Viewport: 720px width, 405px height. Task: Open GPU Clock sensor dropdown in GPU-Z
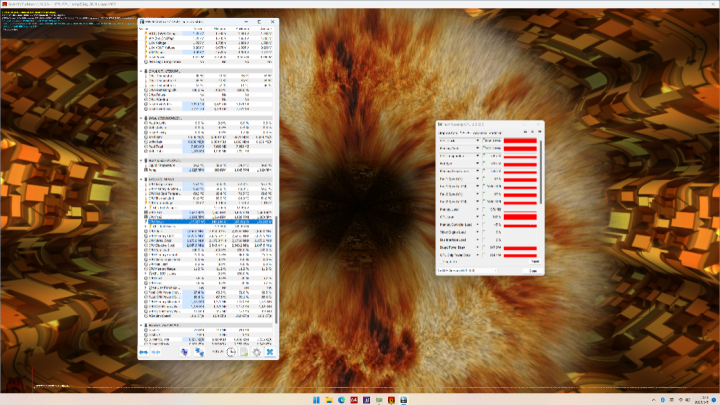click(x=478, y=141)
